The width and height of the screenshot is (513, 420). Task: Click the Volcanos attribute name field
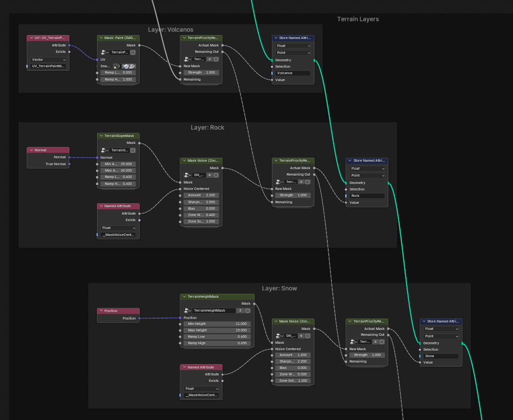click(293, 73)
